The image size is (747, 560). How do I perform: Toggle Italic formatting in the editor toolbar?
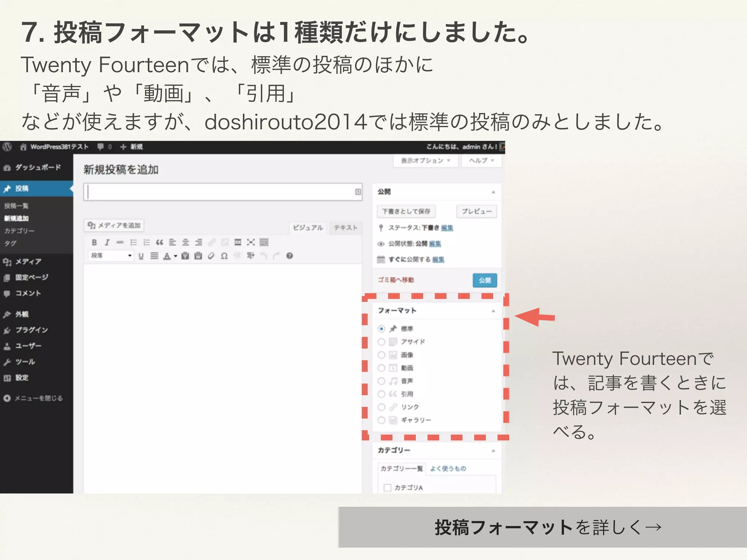(x=107, y=242)
